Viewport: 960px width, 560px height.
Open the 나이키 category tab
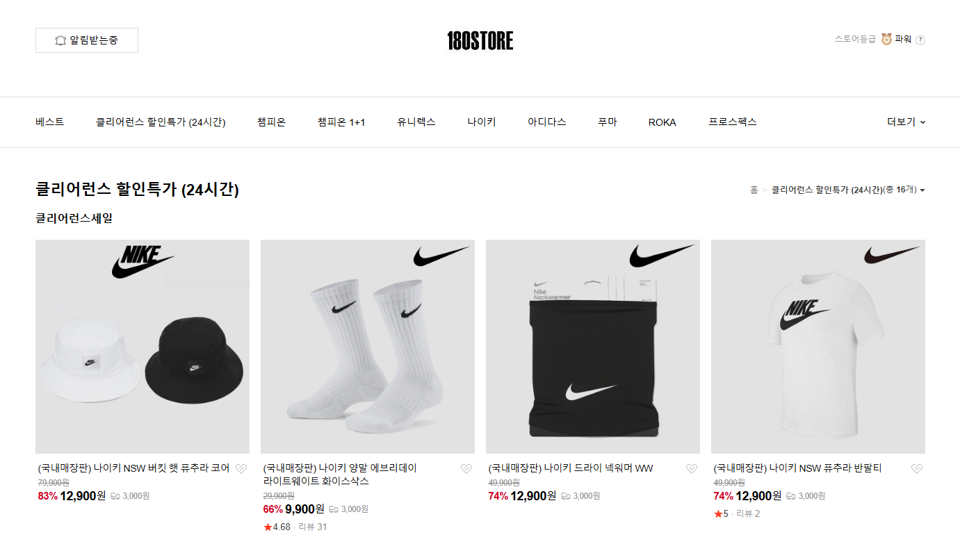pos(482,122)
